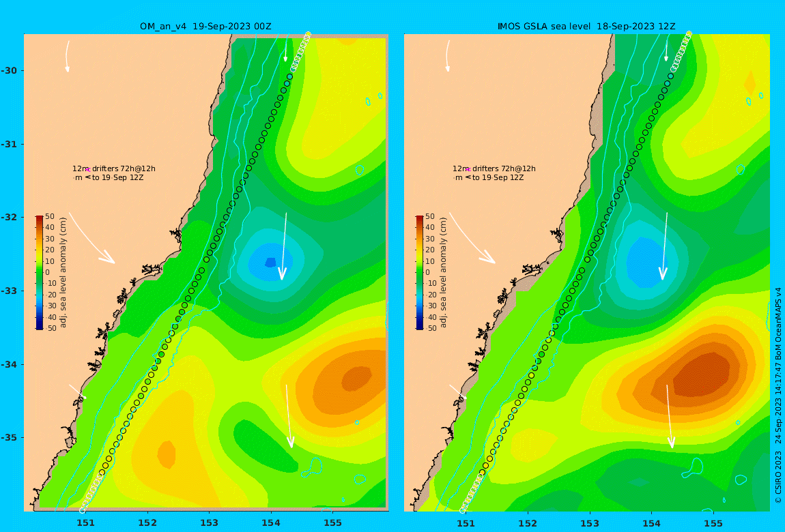Image resolution: width=785 pixels, height=532 pixels.
Task: Select the -32 latitude axis label
Action: (9, 218)
